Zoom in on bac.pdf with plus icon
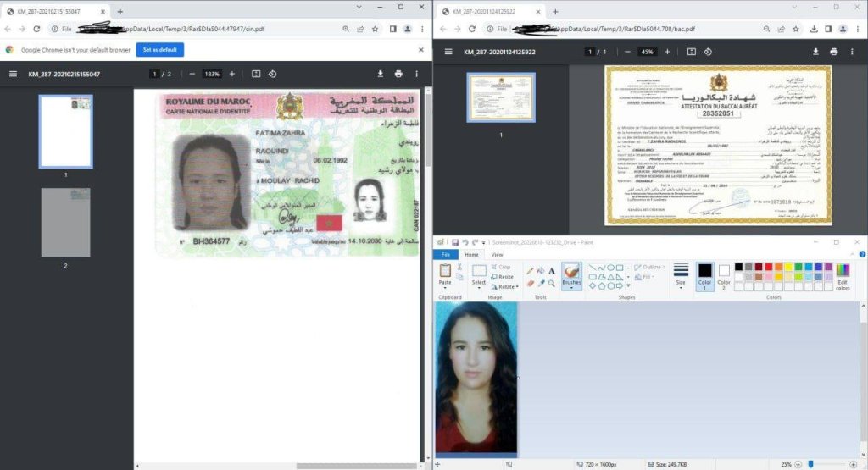868x470 pixels. pos(667,52)
